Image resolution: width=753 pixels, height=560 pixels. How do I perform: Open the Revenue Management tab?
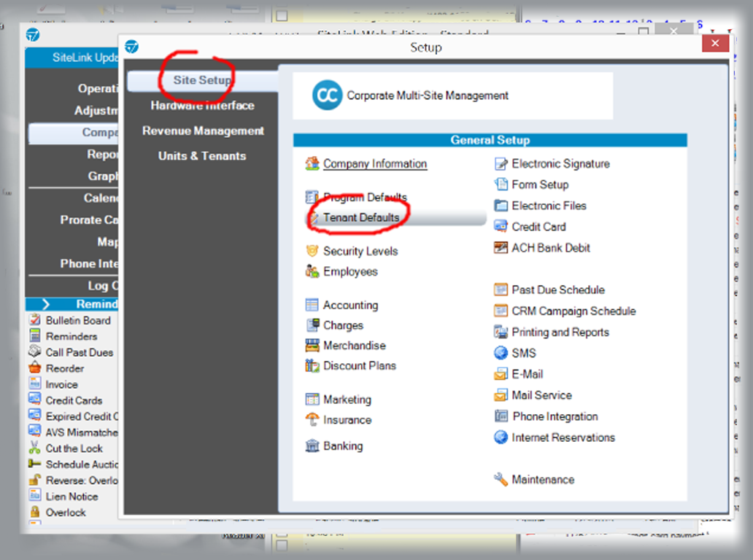[x=203, y=131]
